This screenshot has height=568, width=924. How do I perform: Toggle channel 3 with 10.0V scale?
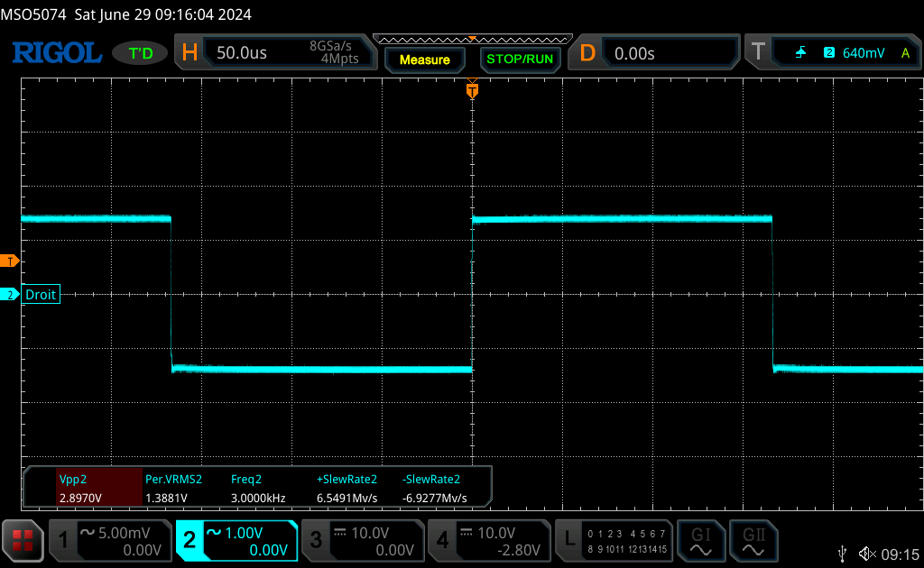pos(363,540)
